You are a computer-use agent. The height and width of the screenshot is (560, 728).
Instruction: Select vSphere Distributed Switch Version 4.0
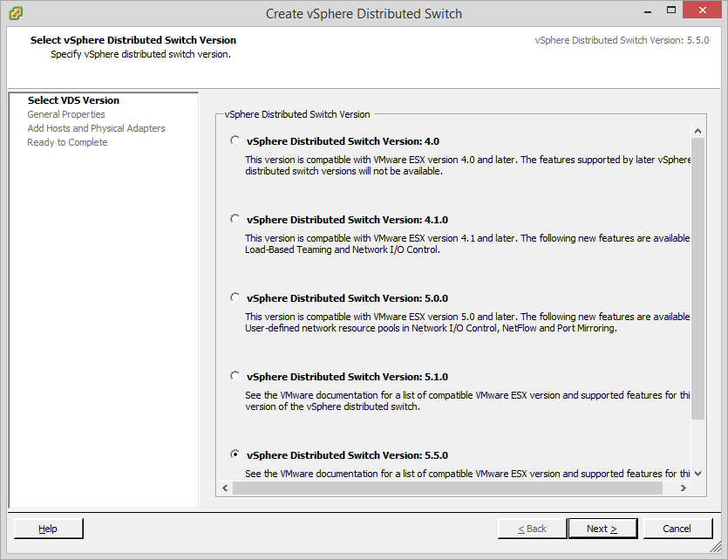click(x=235, y=140)
